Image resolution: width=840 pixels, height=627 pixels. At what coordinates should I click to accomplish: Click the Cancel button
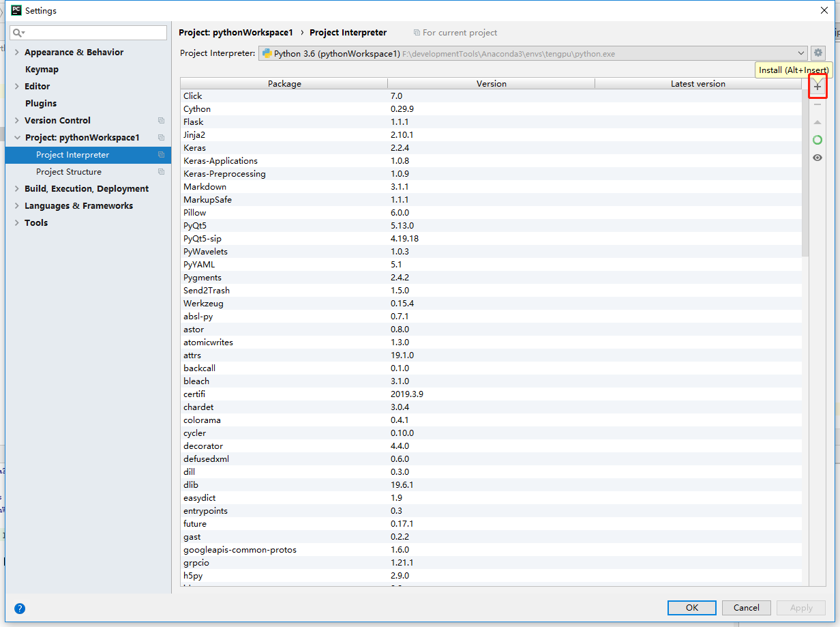pyautogui.click(x=747, y=608)
